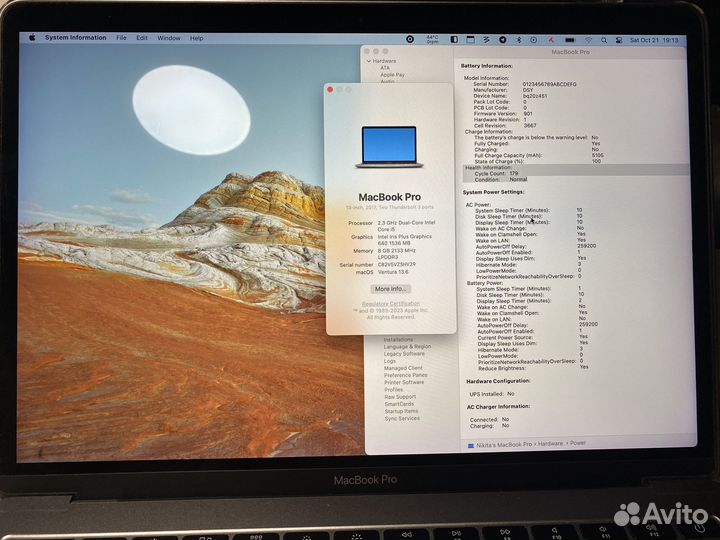The height and width of the screenshot is (540, 720).
Task: Click the More Info... button
Action: [390, 289]
